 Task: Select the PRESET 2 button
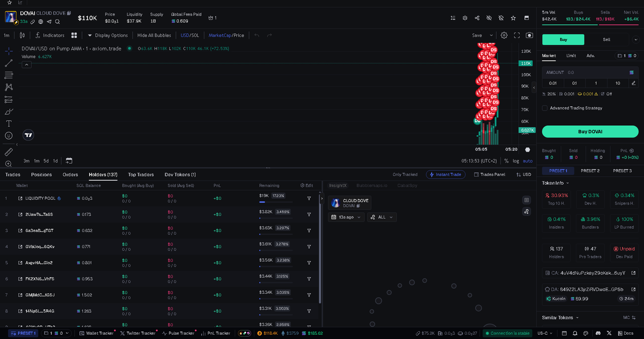pyautogui.click(x=590, y=170)
